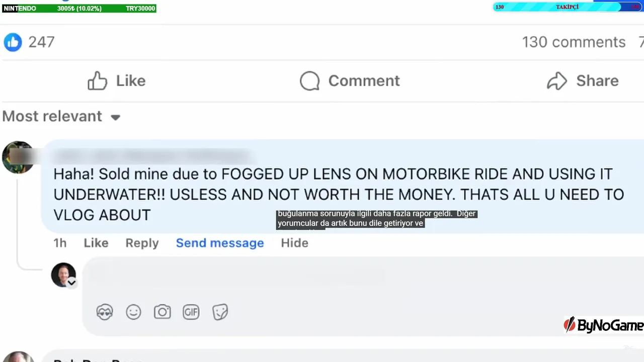
Task: Attach a photo with camera icon
Action: coord(162,312)
